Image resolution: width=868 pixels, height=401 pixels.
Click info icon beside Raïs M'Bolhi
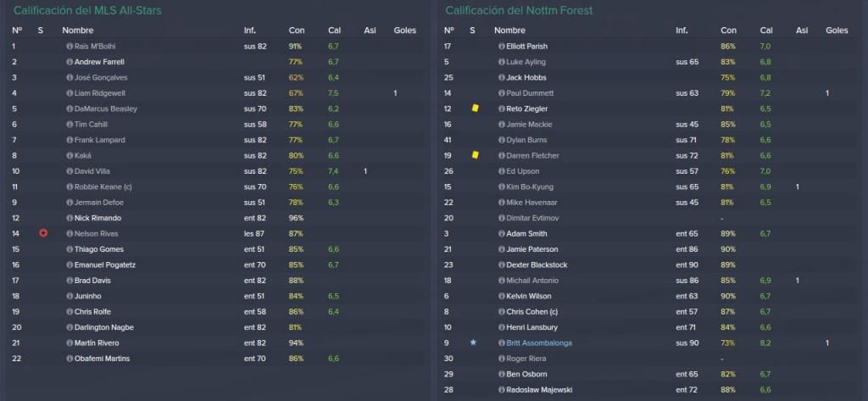[x=70, y=47]
